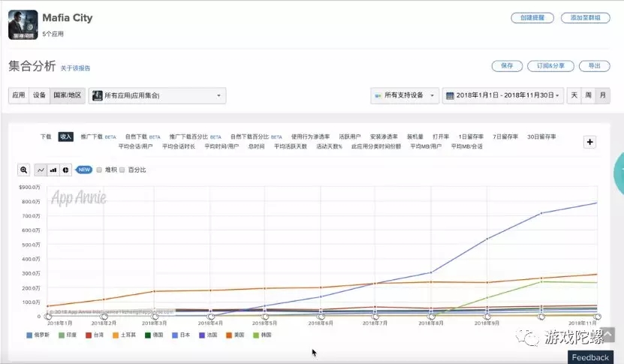Toggle 德国 series in the legend
Image resolution: width=624 pixels, height=364 pixels.
(x=154, y=335)
